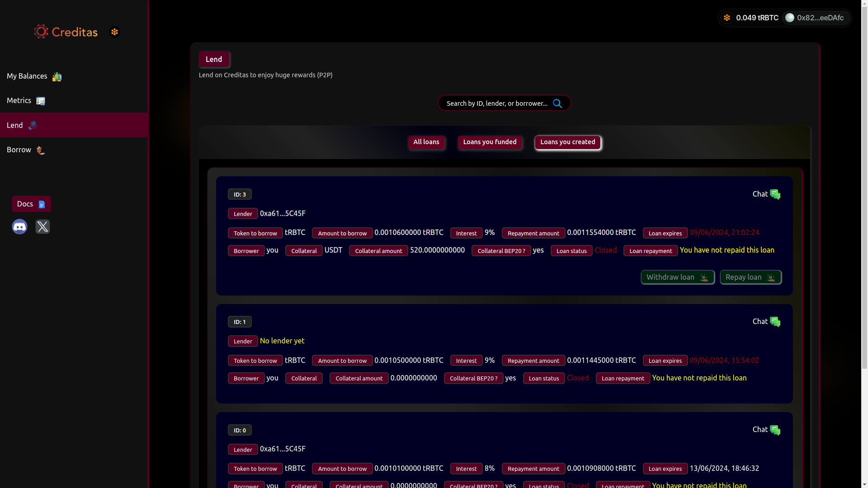The height and width of the screenshot is (488, 868).
Task: Click the orange network icon beside logo
Action: (114, 32)
